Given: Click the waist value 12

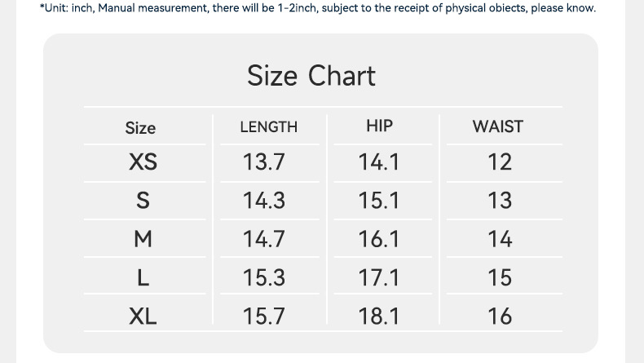Looking at the screenshot, I should coord(500,162).
